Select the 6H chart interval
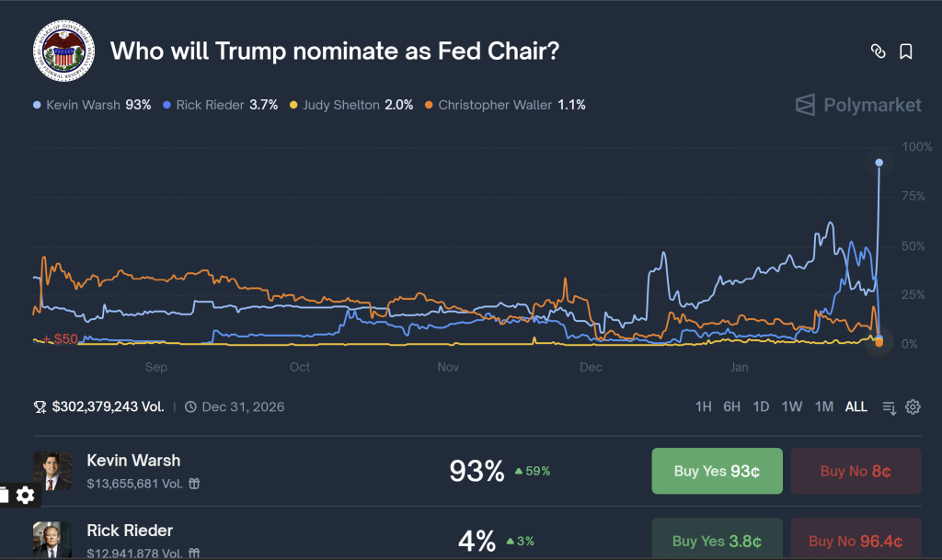Viewport: 942px width, 560px height. tap(730, 406)
